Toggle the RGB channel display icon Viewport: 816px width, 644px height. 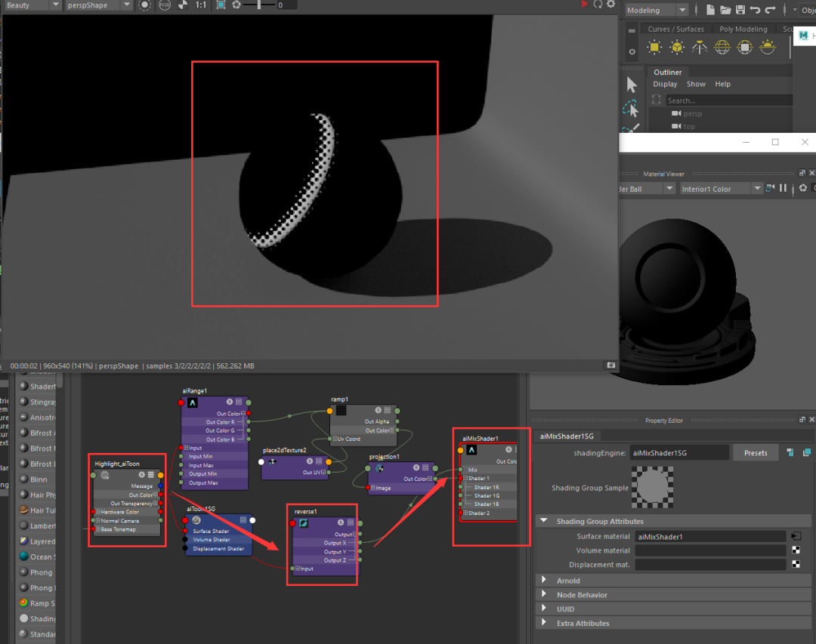(x=165, y=5)
